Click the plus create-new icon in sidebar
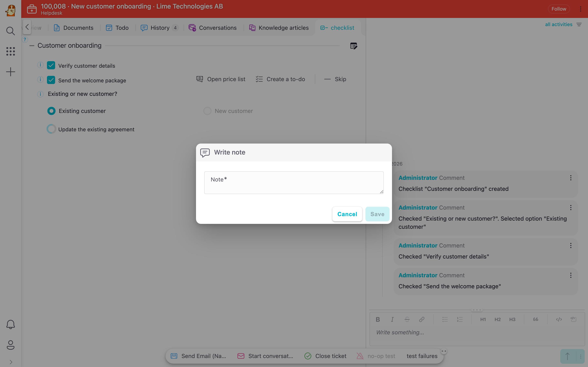The image size is (588, 367). 10,72
